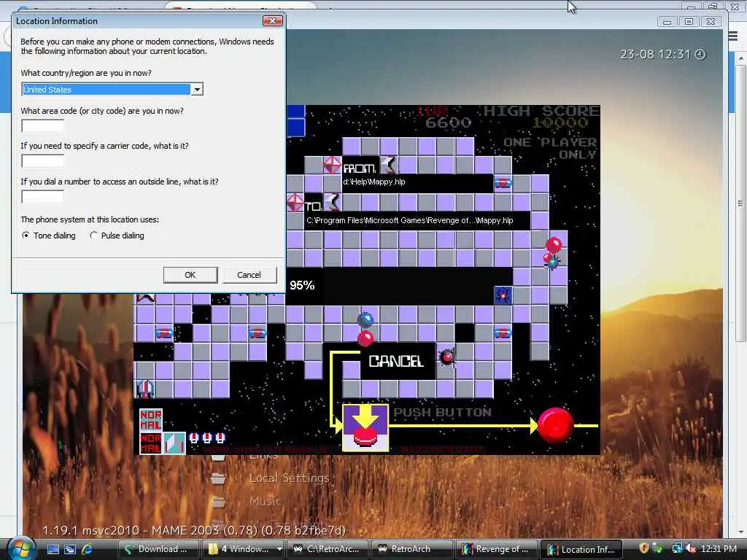Image resolution: width=747 pixels, height=560 pixels.
Task: Open the Windows Start orb
Action: point(21,548)
